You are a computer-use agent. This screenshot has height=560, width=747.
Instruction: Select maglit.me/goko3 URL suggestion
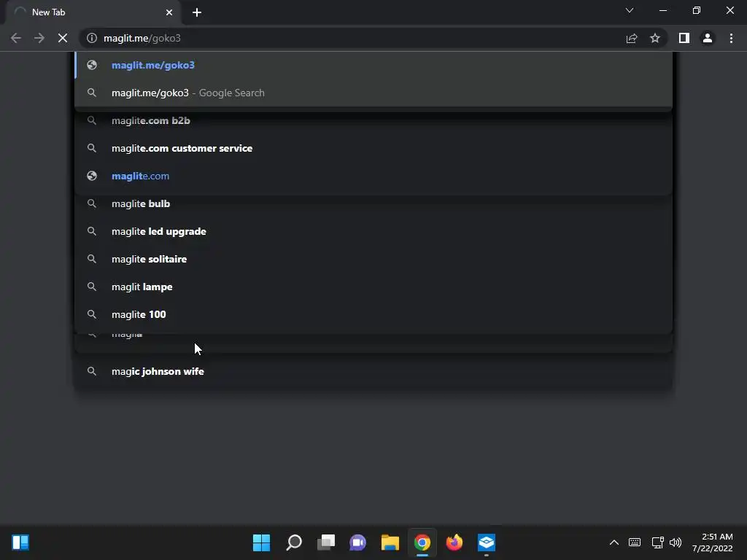[373, 65]
